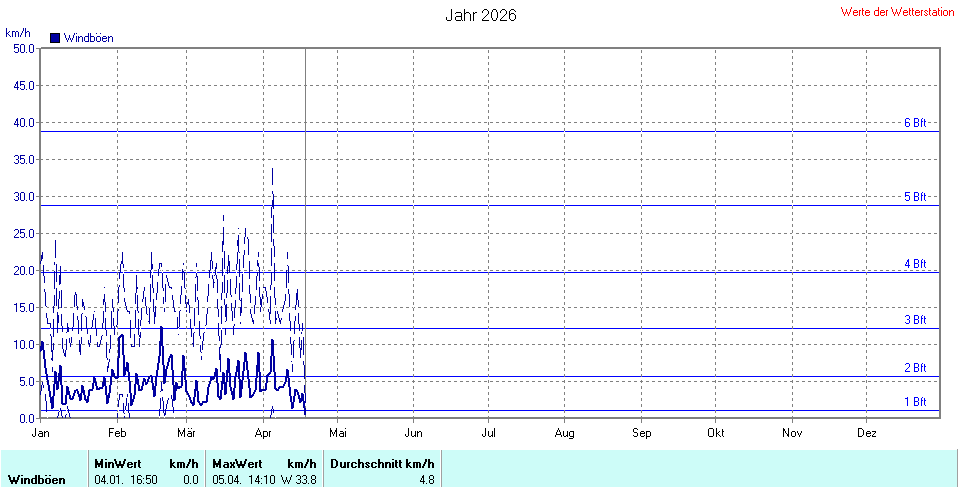Screen dimensions: 958x487
Task: Click the Windböen row header in the table
Action: coord(37,480)
